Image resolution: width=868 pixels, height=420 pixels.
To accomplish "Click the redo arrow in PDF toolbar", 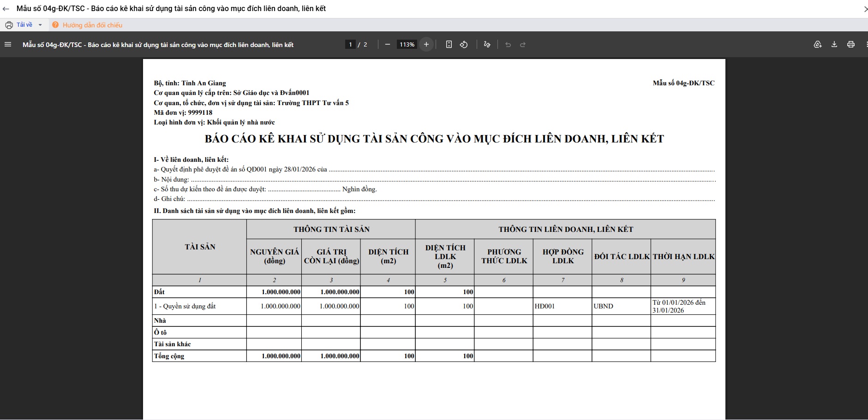I will pyautogui.click(x=523, y=45).
